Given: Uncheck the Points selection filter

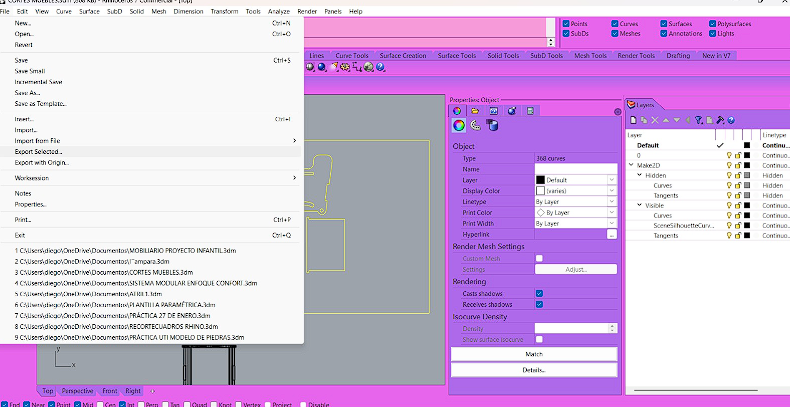Looking at the screenshot, I should click(x=566, y=24).
